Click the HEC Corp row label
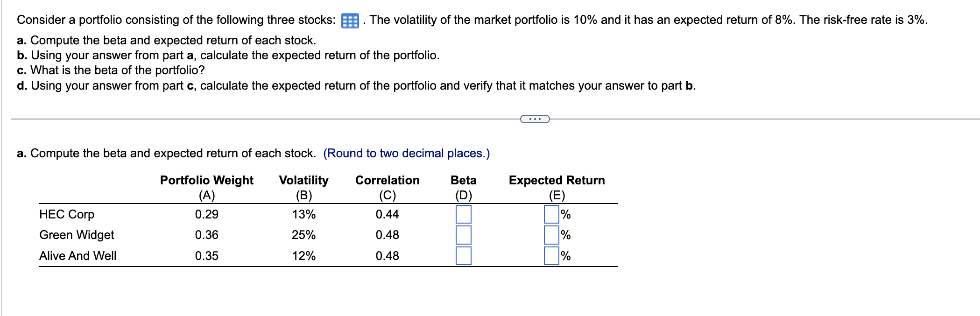980x316 pixels. (x=67, y=214)
